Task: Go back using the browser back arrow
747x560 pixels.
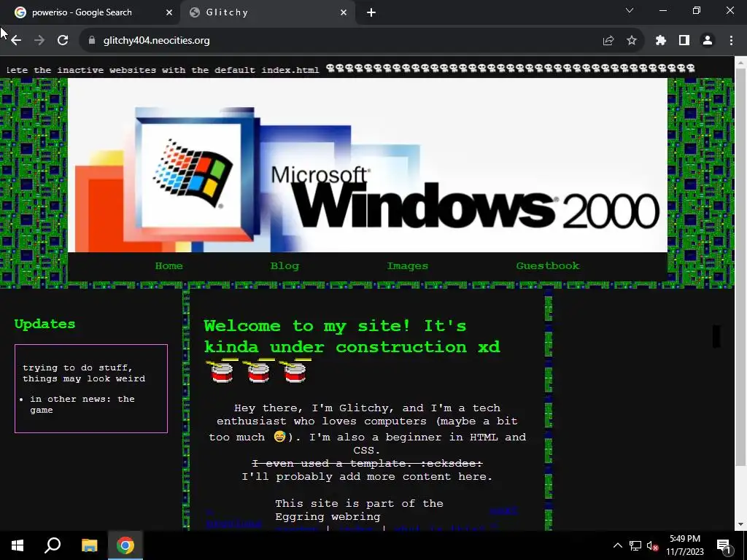Action: coord(16,41)
